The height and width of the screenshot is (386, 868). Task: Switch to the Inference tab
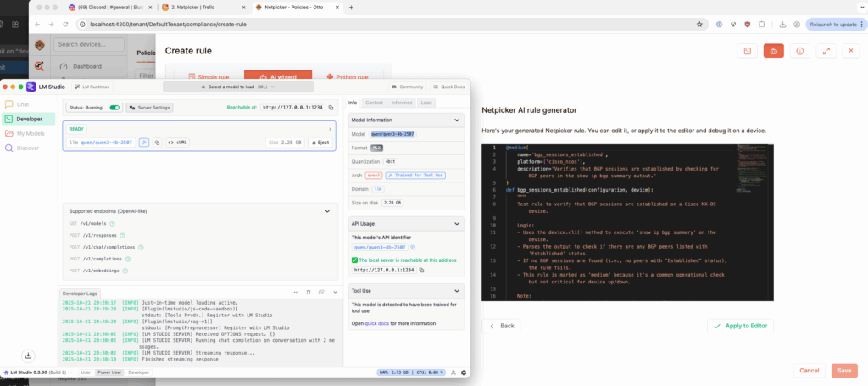tap(401, 103)
